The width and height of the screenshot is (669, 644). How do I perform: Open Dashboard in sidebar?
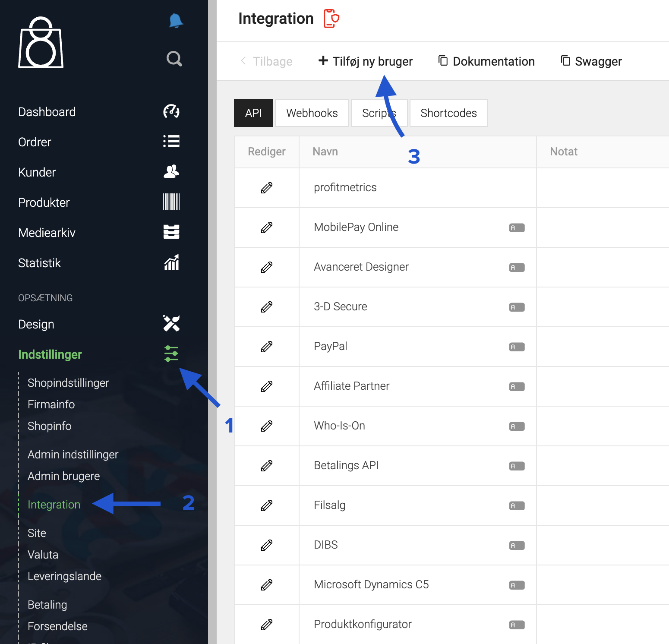click(47, 112)
